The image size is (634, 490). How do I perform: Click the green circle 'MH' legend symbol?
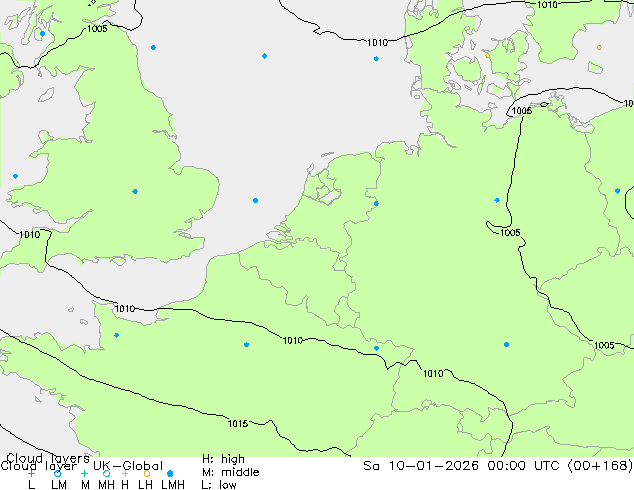pyautogui.click(x=106, y=473)
